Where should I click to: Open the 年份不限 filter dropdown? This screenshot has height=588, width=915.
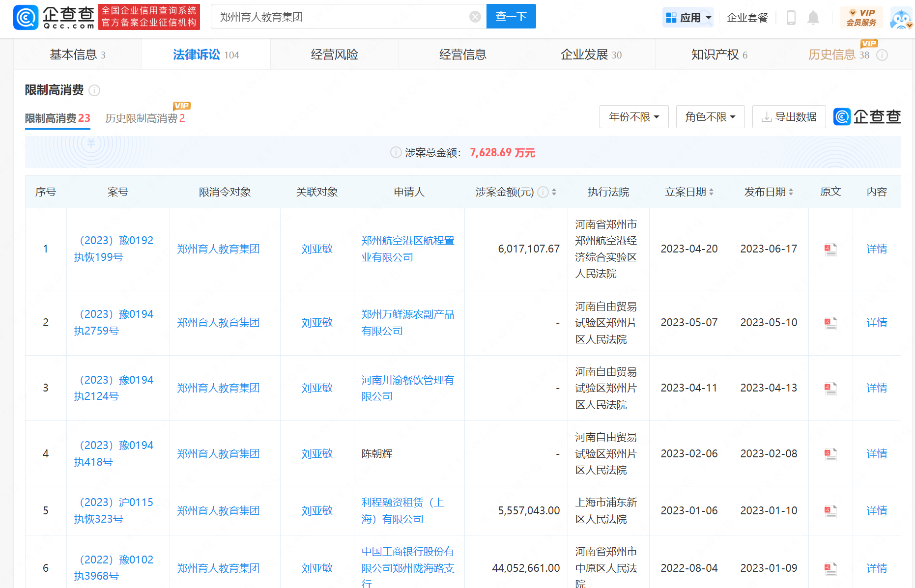coord(634,116)
